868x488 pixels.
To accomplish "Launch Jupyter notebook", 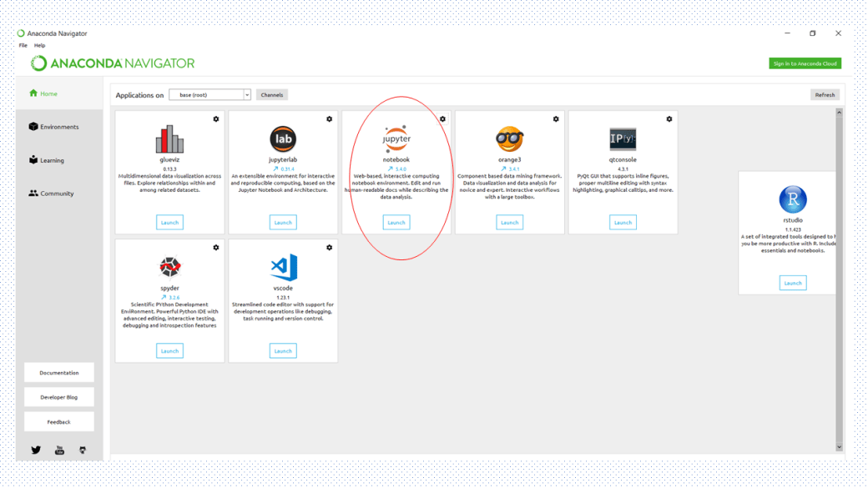I will 396,223.
